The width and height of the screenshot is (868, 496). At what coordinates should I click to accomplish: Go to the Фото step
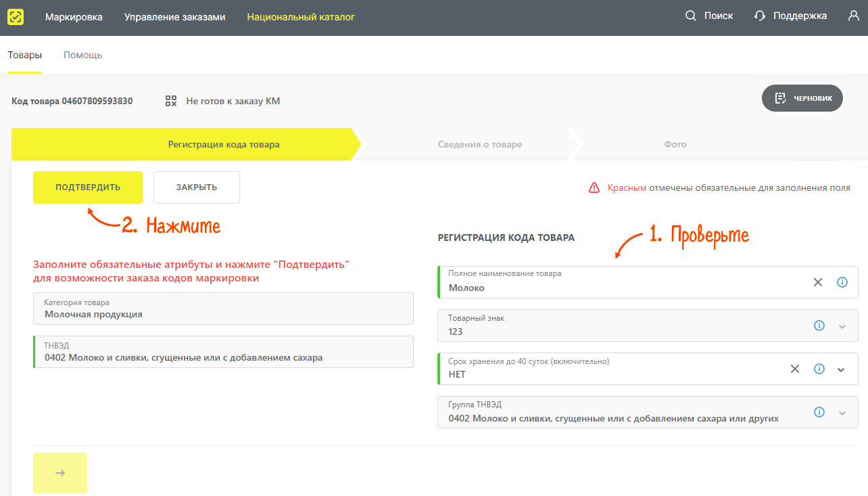point(675,144)
